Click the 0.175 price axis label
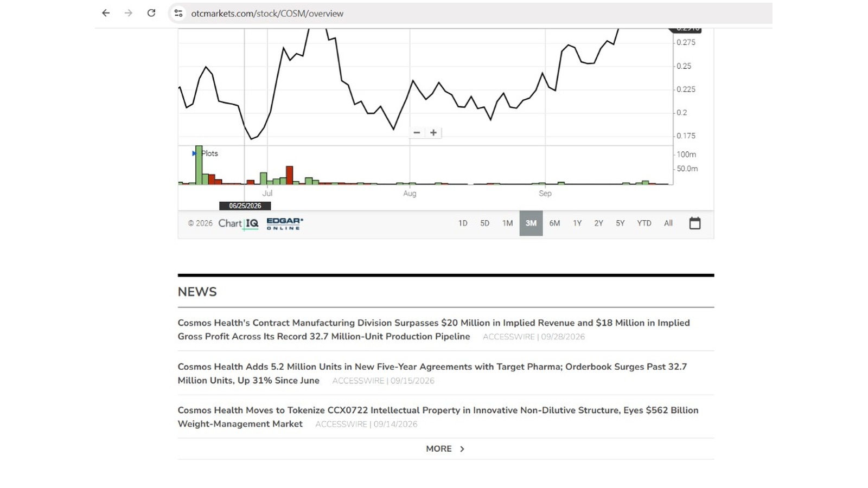 tap(686, 136)
